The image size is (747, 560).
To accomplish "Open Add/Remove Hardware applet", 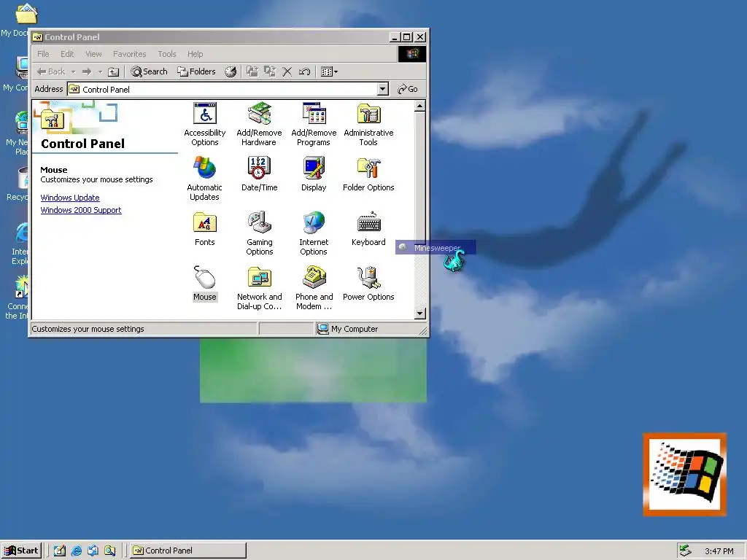I will click(x=259, y=124).
